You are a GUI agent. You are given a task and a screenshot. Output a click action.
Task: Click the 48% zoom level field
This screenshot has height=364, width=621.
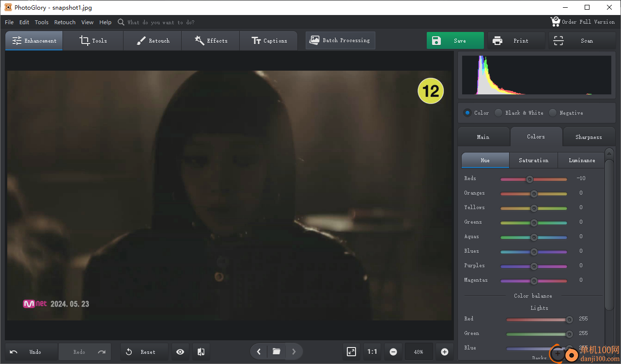click(419, 352)
